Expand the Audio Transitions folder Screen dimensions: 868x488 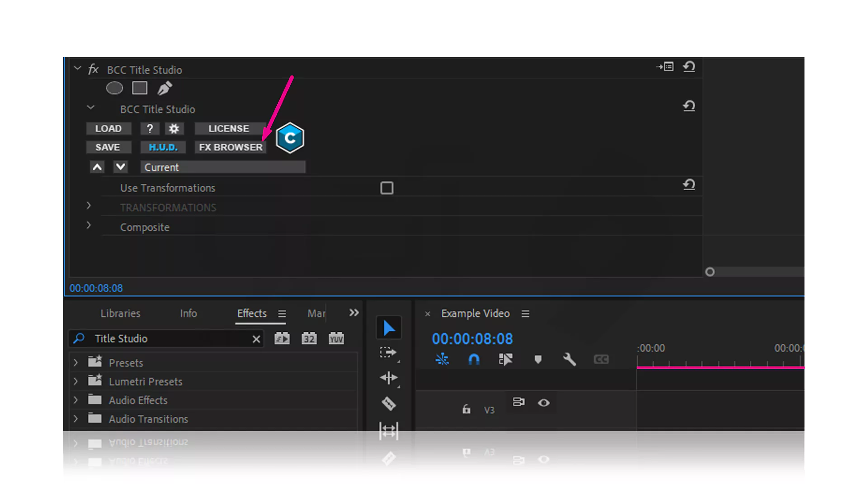point(76,419)
